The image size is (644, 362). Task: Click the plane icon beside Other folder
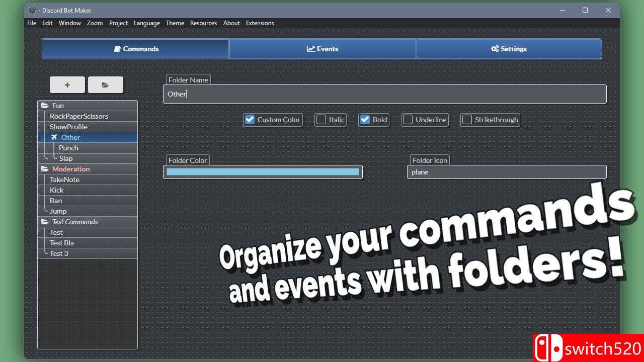coord(54,137)
